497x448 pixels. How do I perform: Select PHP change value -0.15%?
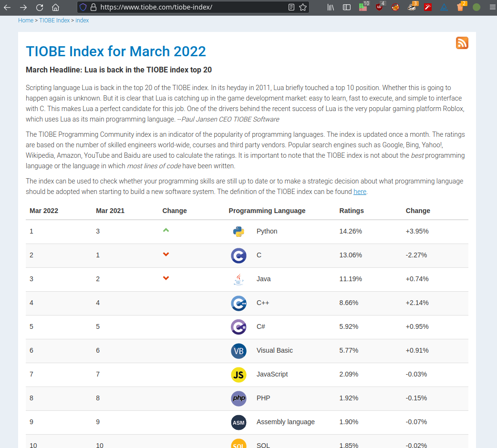coord(416,398)
